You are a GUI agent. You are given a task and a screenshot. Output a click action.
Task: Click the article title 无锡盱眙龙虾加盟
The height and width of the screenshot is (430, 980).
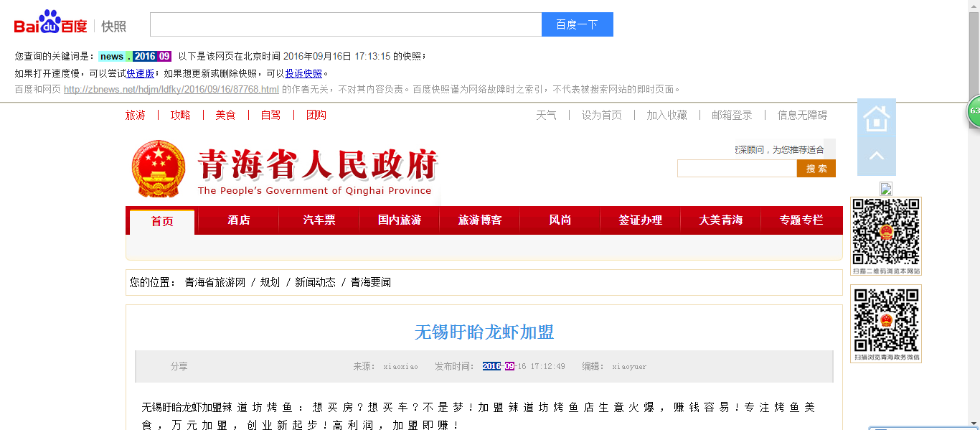tap(484, 332)
